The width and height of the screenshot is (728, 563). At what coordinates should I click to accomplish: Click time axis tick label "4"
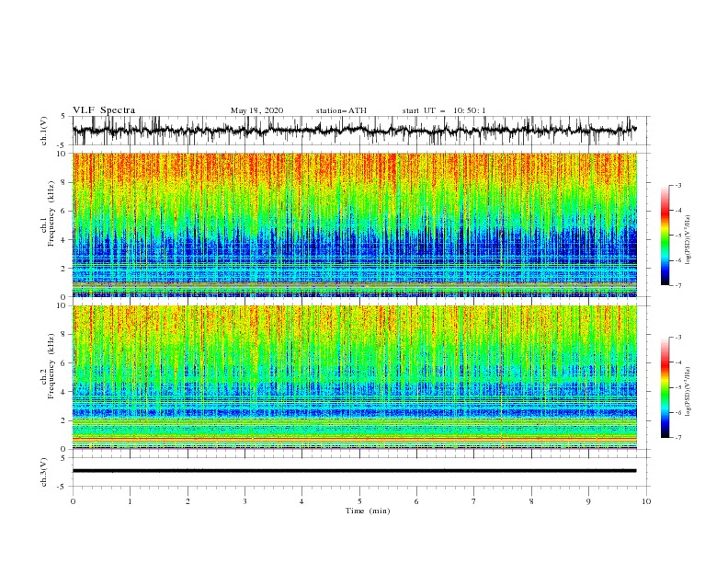[x=302, y=501]
